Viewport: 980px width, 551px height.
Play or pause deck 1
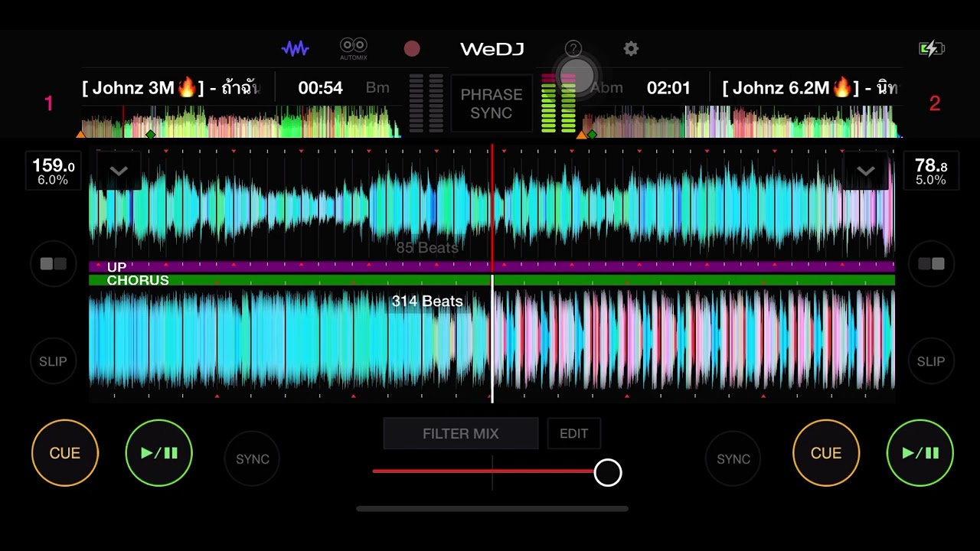159,453
